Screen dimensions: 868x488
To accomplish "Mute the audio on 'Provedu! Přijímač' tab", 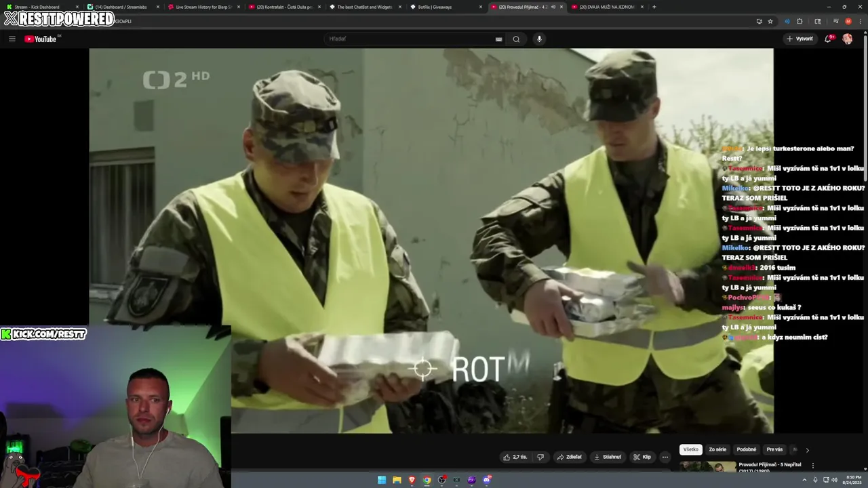I will pyautogui.click(x=553, y=7).
